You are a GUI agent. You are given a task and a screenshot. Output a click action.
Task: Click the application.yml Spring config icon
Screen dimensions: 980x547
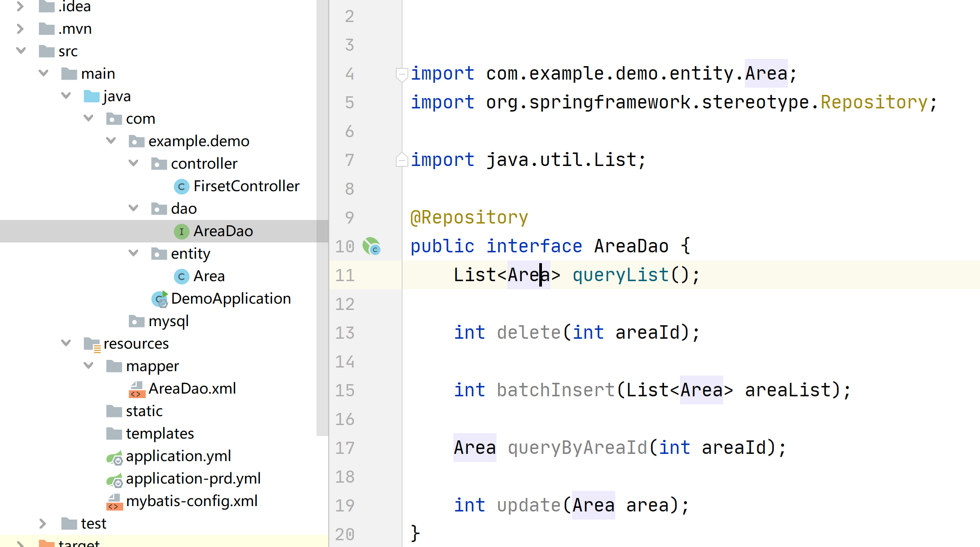(x=114, y=457)
